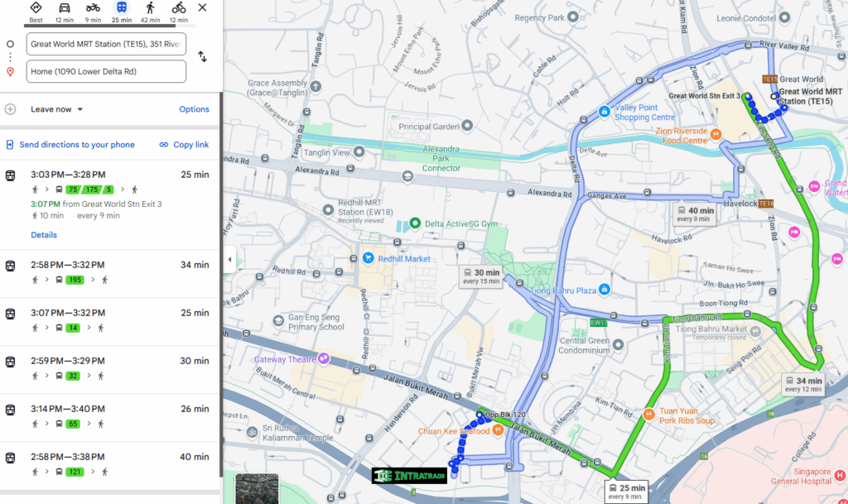Click the bus 14 badge
The image size is (848, 504).
(x=73, y=328)
